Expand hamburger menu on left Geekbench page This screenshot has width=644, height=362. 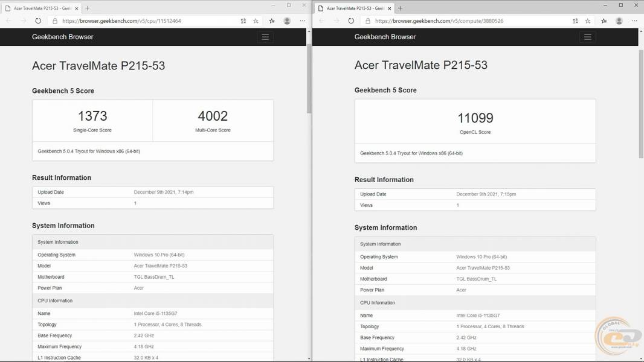265,37
